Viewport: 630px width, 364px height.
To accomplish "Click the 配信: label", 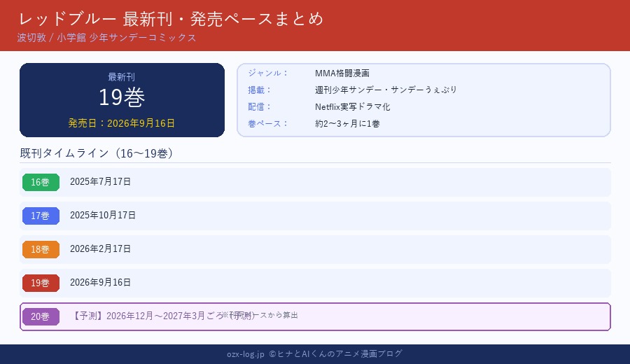I will [260, 107].
